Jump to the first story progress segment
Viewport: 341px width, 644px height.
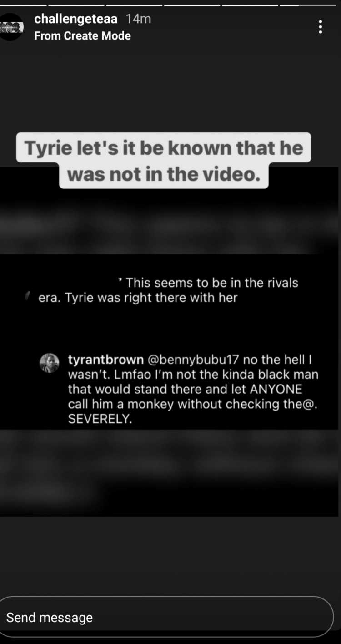[23, 5]
